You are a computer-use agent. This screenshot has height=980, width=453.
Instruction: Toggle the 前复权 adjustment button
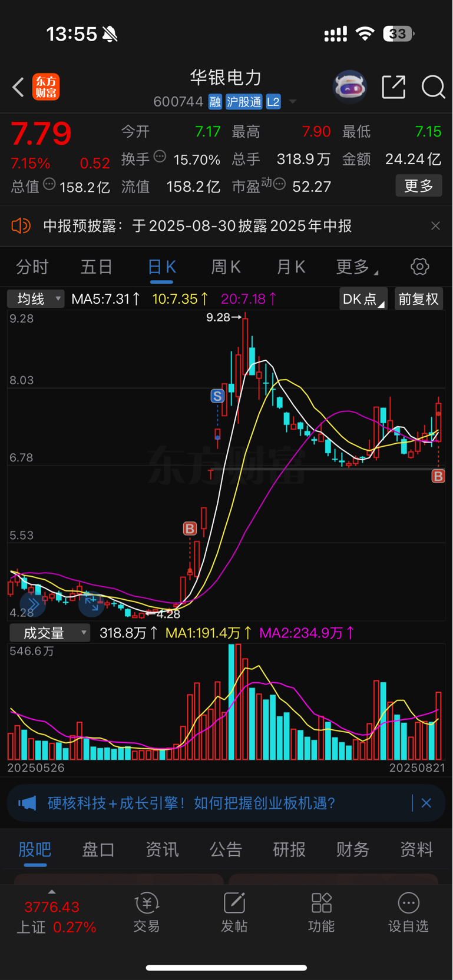(x=418, y=299)
